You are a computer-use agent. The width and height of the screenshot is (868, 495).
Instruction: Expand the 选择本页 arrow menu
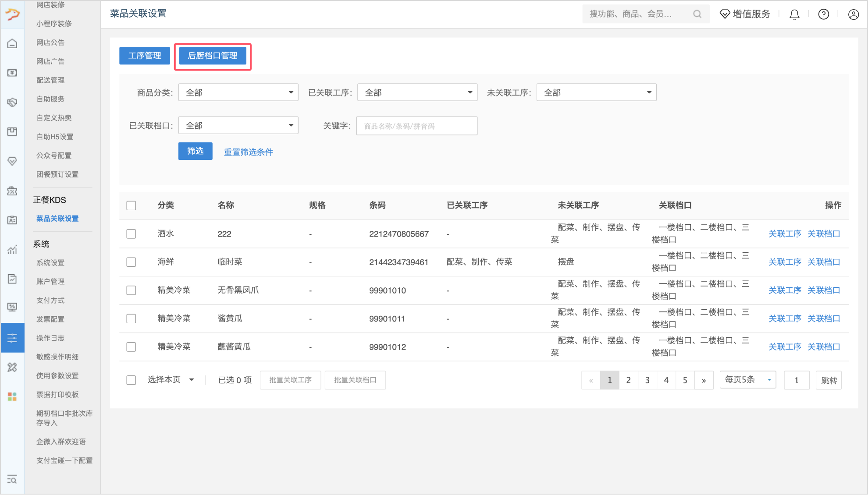(x=192, y=380)
